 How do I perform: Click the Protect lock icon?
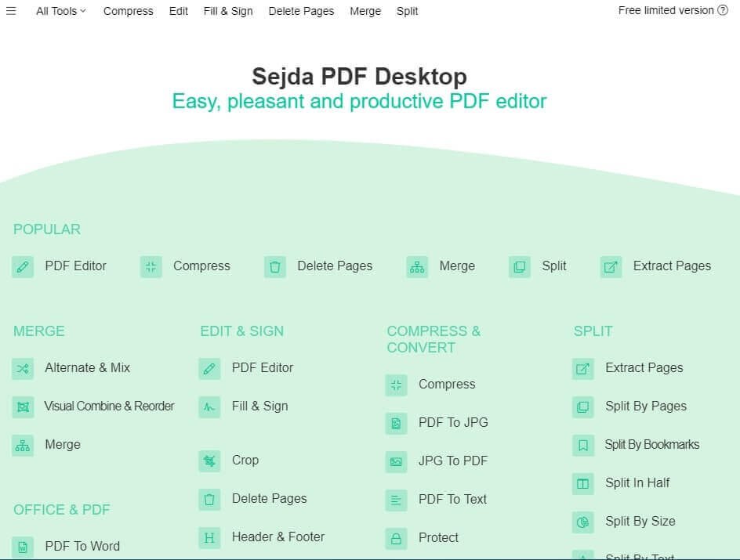(397, 539)
